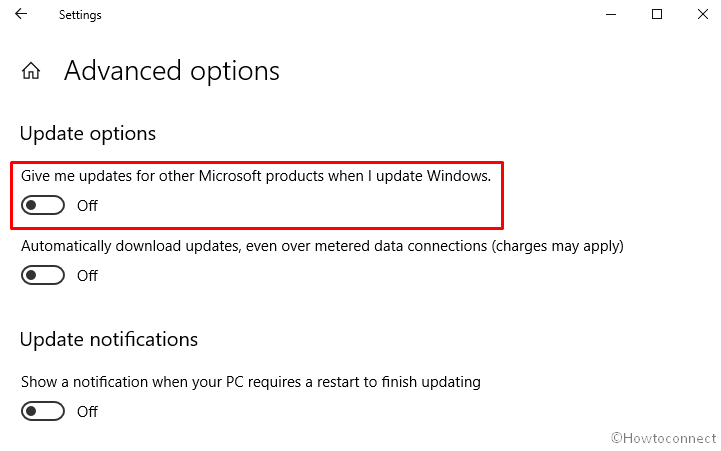Screen dimensions: 721x451
Task: Click the Update notifications section heading
Action: (x=109, y=340)
